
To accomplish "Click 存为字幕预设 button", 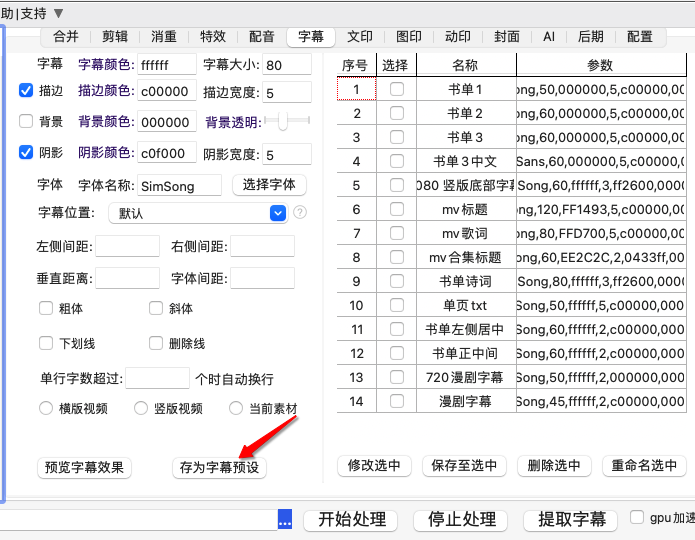I will [219, 467].
